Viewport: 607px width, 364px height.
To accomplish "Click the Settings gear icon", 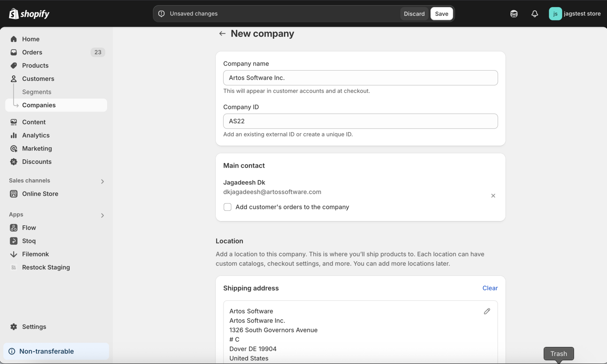I will click(14, 327).
